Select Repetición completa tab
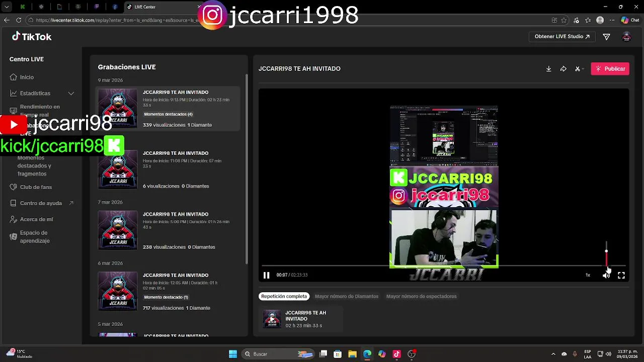The image size is (644, 362). [284, 296]
